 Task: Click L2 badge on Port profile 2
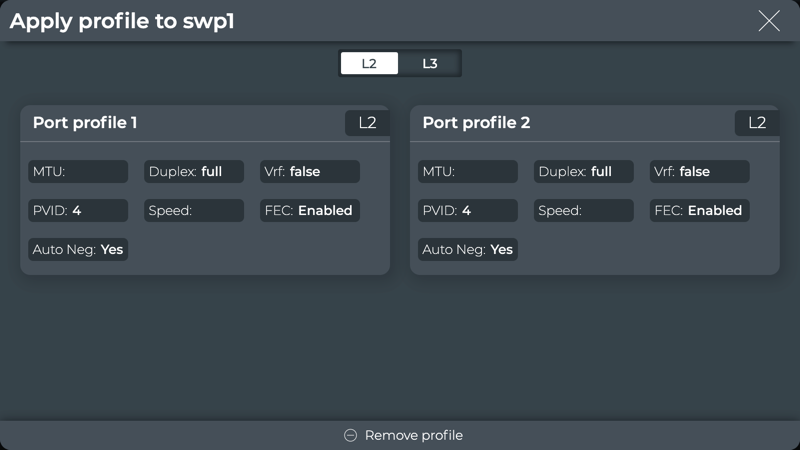(757, 123)
